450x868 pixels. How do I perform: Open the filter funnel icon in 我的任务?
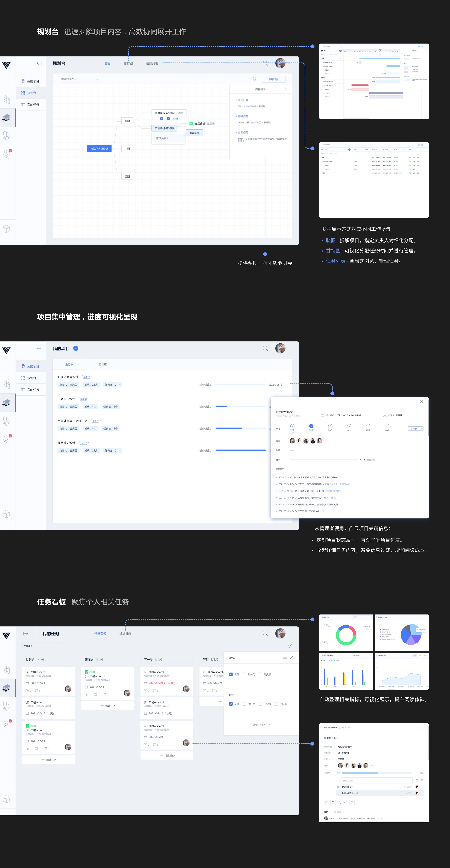(290, 646)
